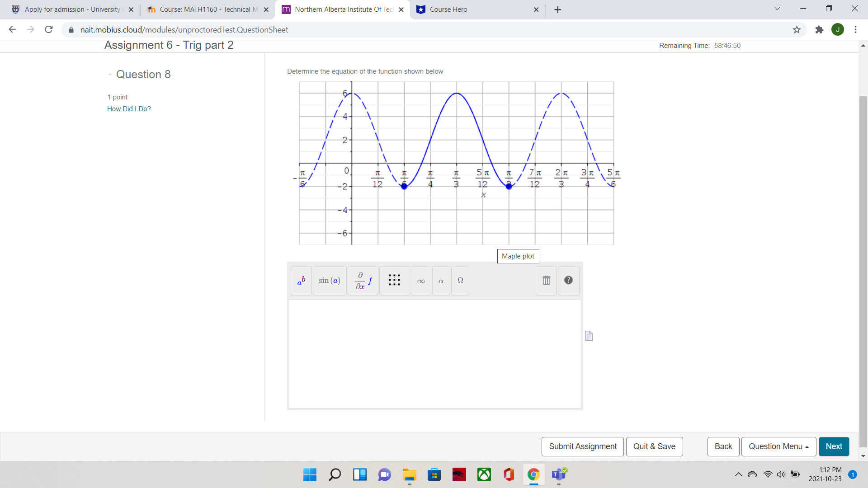Image resolution: width=868 pixels, height=488 pixels.
Task: Open the Omega uppercase Greek palette
Action: tap(460, 281)
